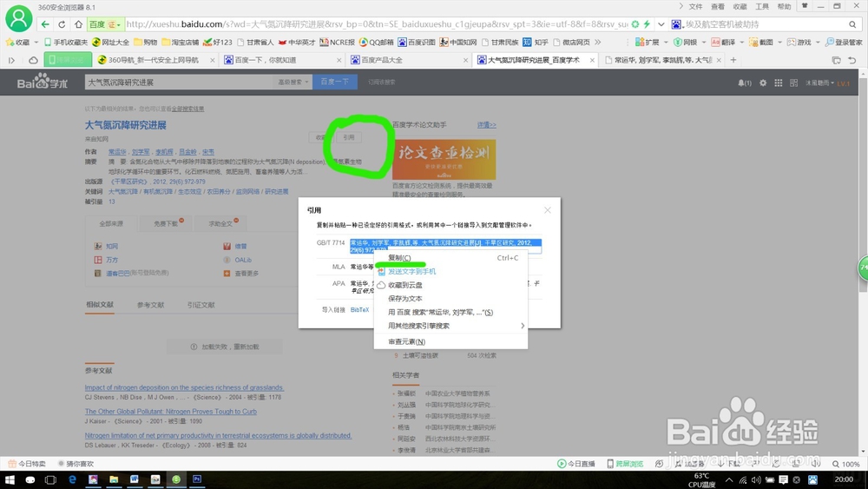Open the 360 browser user avatar
This screenshot has width=868, height=489.
(19, 18)
